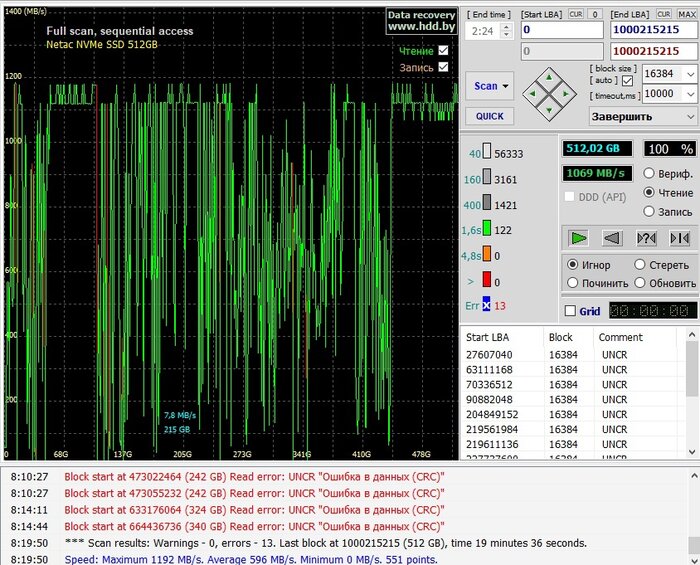The width and height of the screenshot is (700, 565).
Task: Click the log entry for block 633176064
Action: [254, 510]
